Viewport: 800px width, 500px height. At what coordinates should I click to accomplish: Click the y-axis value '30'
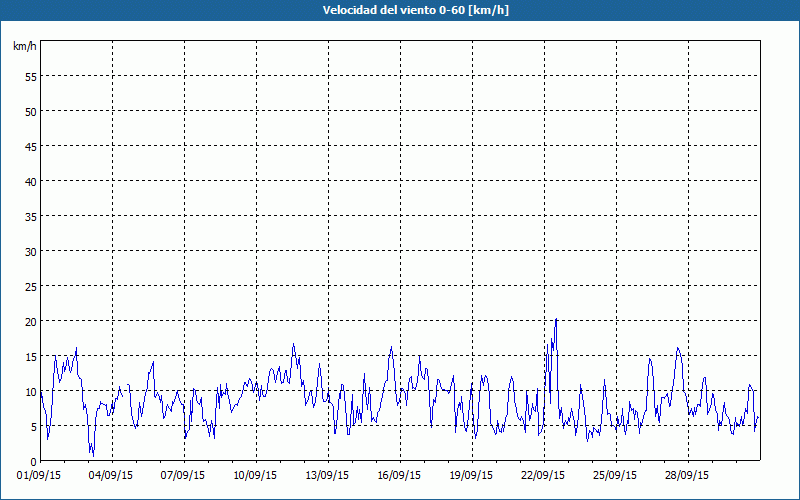31,252
